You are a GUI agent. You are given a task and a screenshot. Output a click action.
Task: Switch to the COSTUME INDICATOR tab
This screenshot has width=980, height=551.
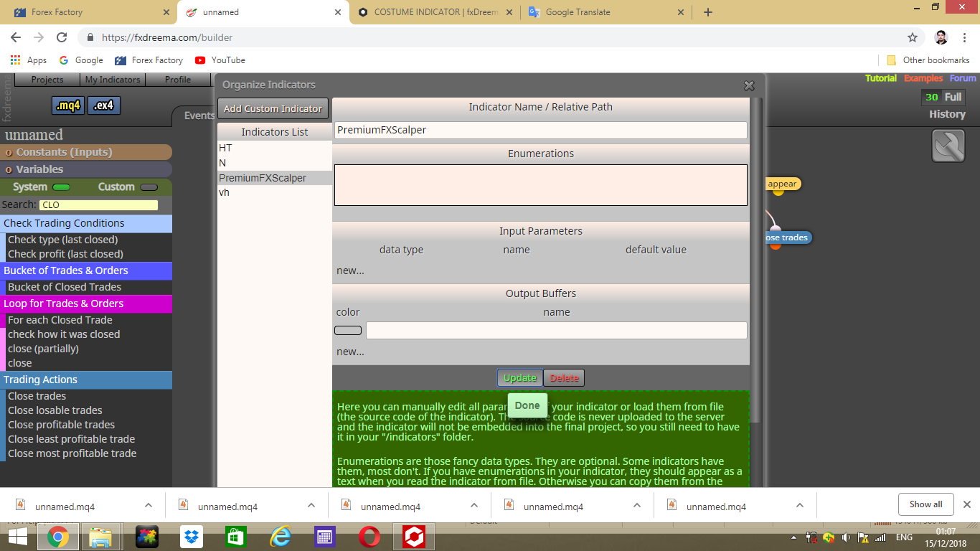point(435,12)
